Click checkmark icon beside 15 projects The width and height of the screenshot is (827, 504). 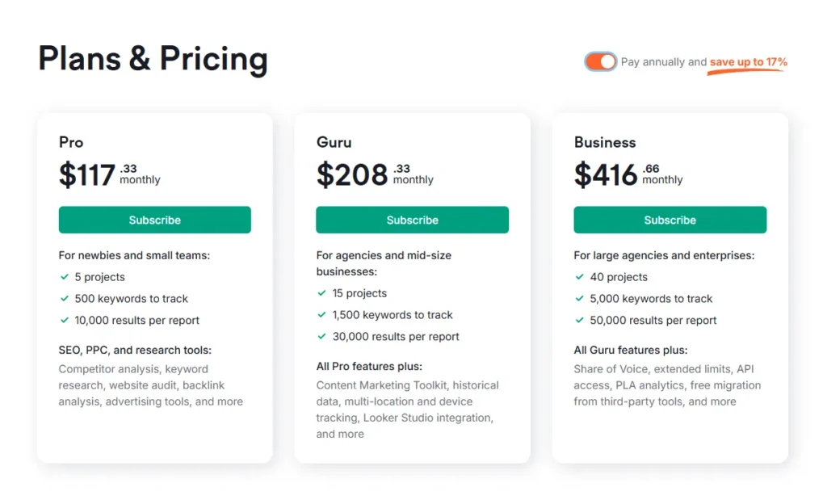tap(322, 293)
